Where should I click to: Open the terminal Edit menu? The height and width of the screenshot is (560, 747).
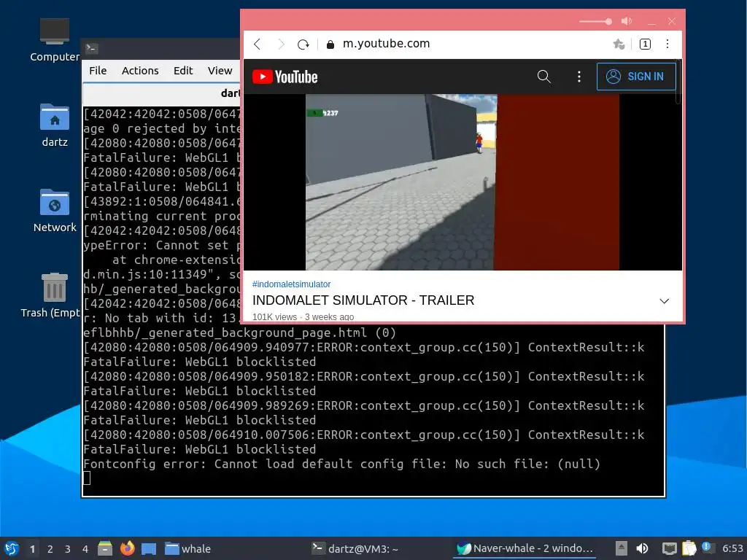[183, 71]
